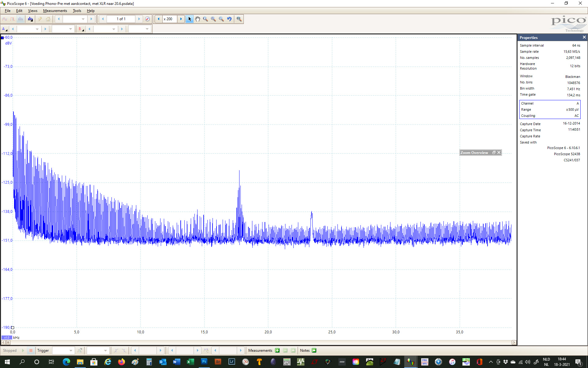Screen dimensions: 588x368
Task: Restore the Zoom Overview window size
Action: [x=494, y=153]
